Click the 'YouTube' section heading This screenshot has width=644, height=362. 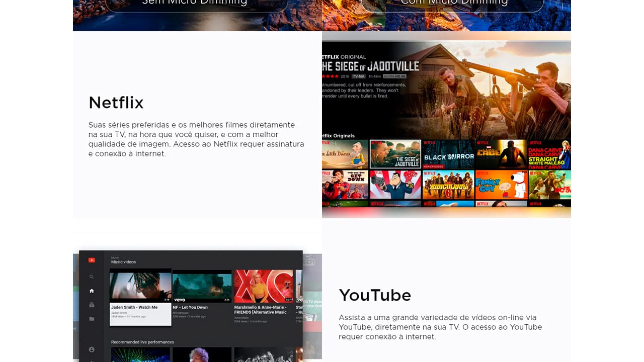tap(375, 295)
